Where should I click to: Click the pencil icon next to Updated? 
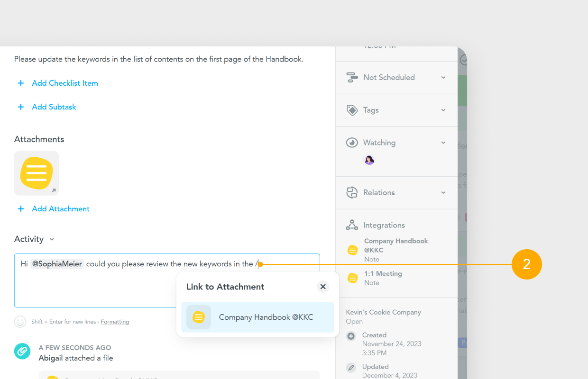(351, 367)
